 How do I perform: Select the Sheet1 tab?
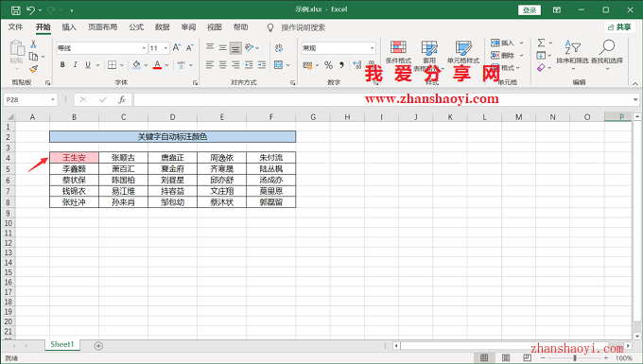[x=62, y=345]
